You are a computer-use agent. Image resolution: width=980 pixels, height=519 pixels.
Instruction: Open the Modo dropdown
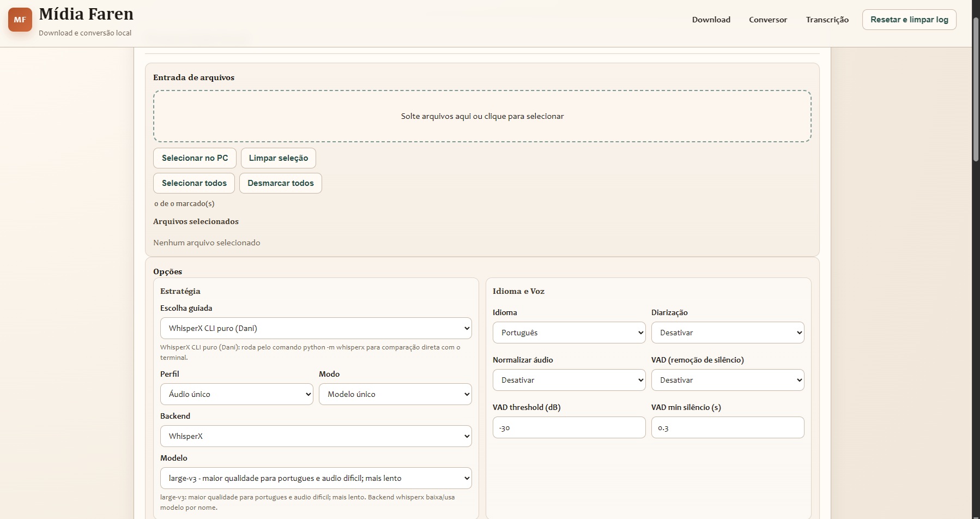[395, 394]
